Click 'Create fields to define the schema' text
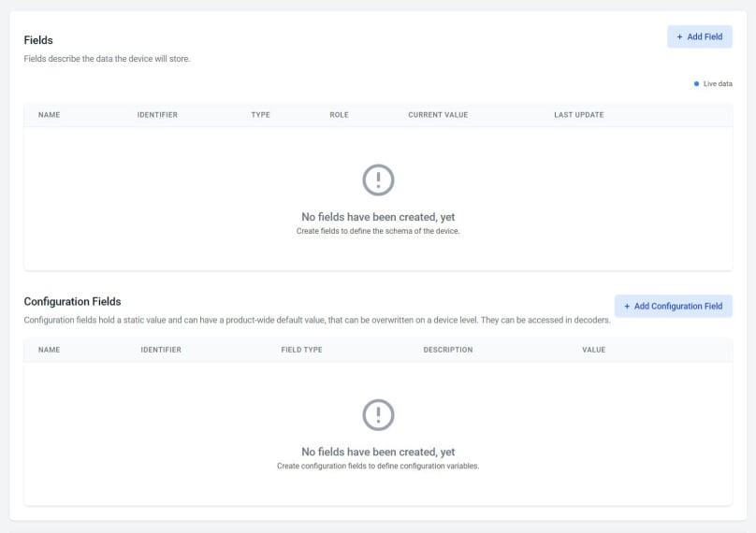Image resolution: width=756 pixels, height=533 pixels. point(378,230)
